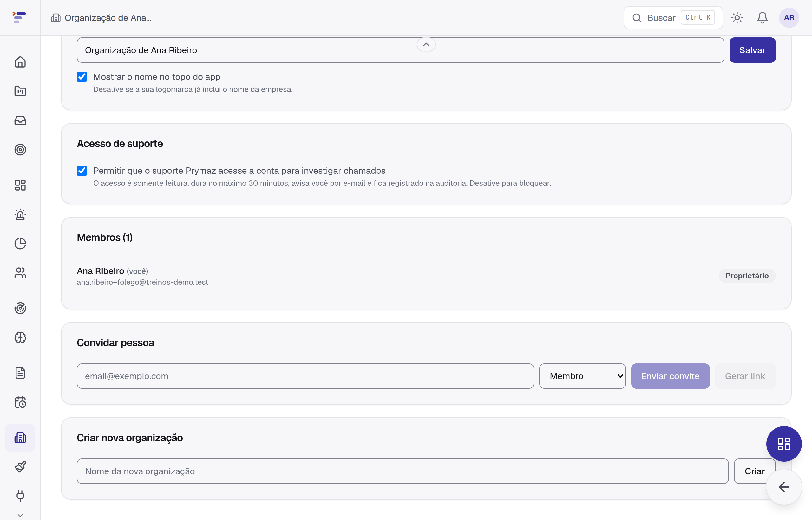Viewport: 812px width, 520px height.
Task: Open AR user avatar menu
Action: (x=789, y=17)
